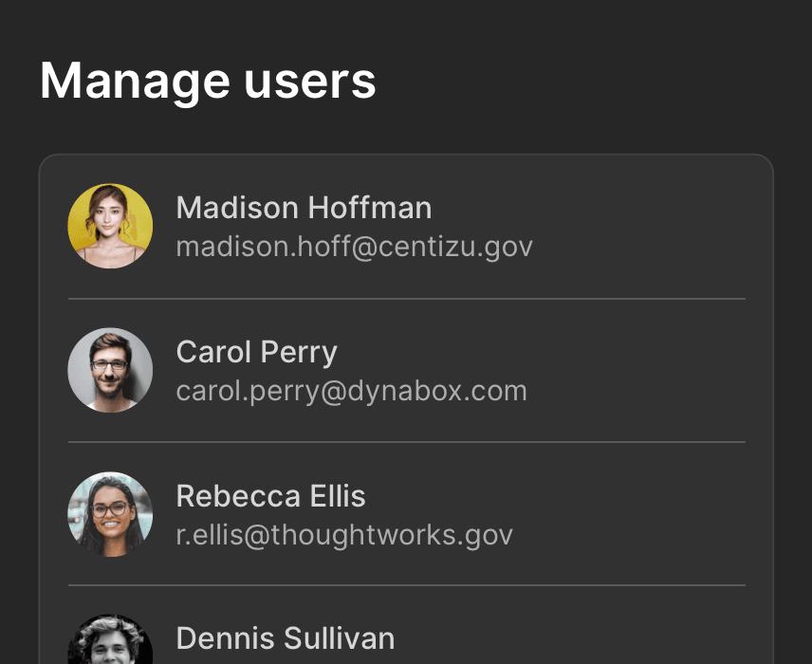This screenshot has height=664, width=812.
Task: Click the divider between Carol and Rebecca
Action: pos(406,442)
